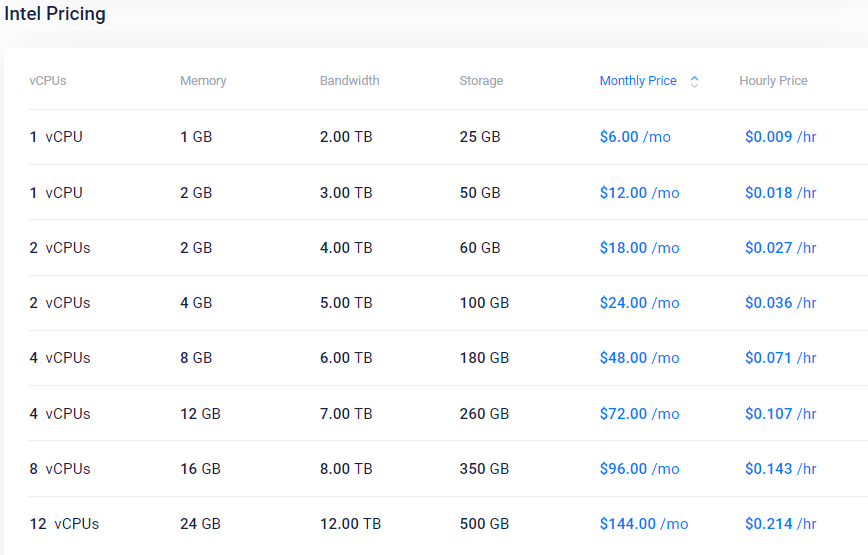Screen dimensions: 868x555
Task: Click the 6.00 TB bandwidth cell
Action: (346, 357)
